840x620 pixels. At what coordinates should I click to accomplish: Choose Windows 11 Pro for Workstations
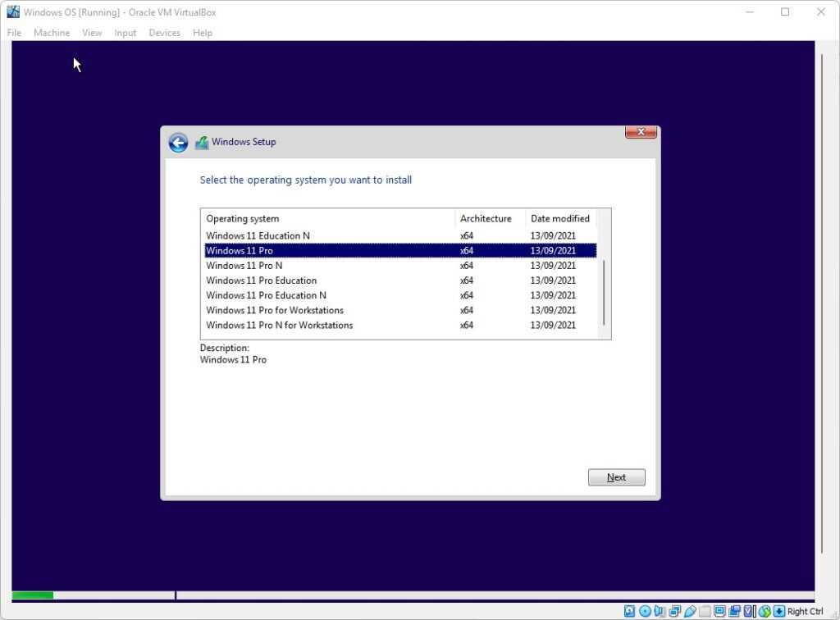(275, 310)
